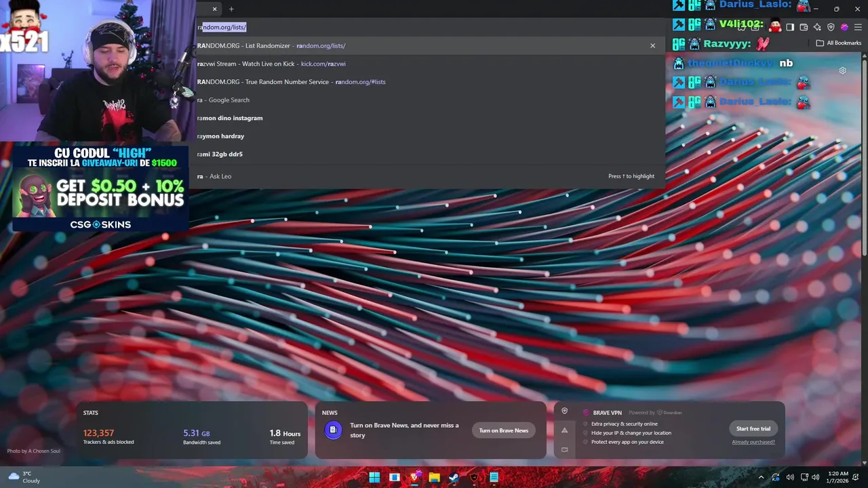Open the Brave sidebar panel icon

790,27
